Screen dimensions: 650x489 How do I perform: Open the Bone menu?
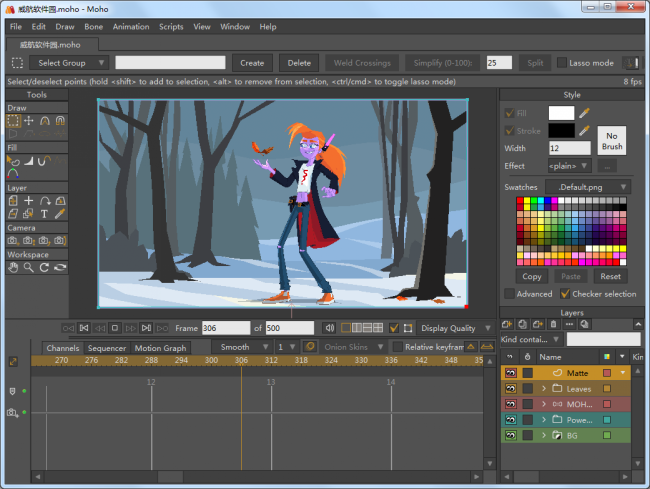pyautogui.click(x=94, y=27)
